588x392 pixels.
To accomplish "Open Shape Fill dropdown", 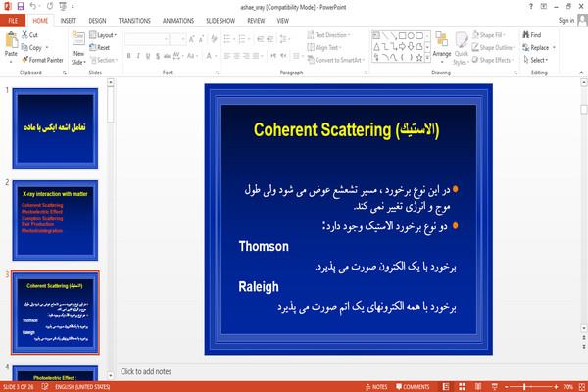I will click(x=488, y=35).
